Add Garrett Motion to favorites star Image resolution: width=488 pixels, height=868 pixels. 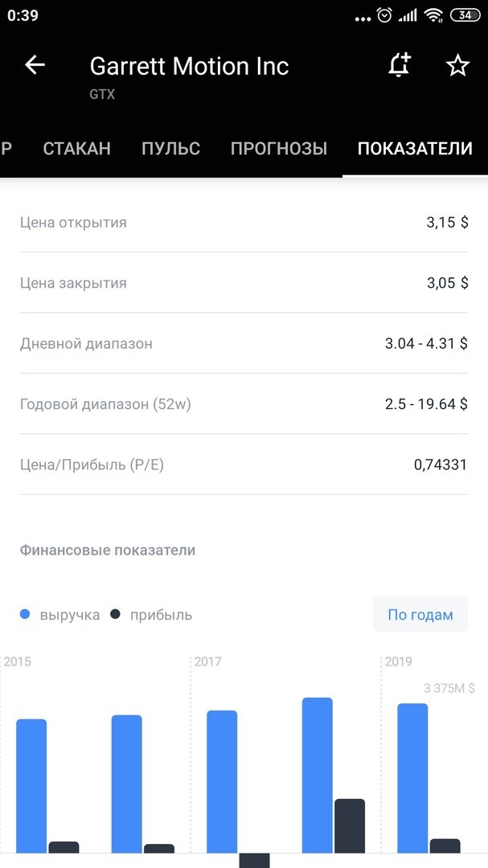pos(457,66)
